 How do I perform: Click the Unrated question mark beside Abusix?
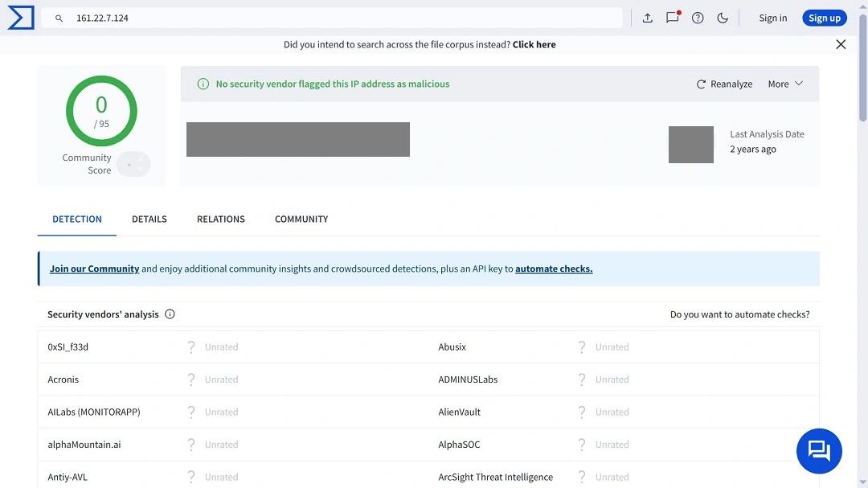[x=582, y=347]
